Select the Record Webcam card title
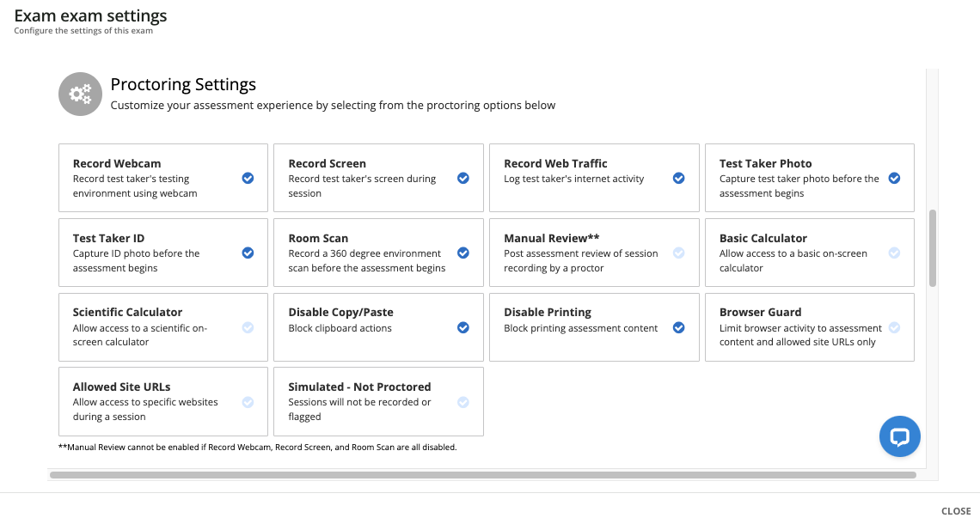 (x=117, y=163)
